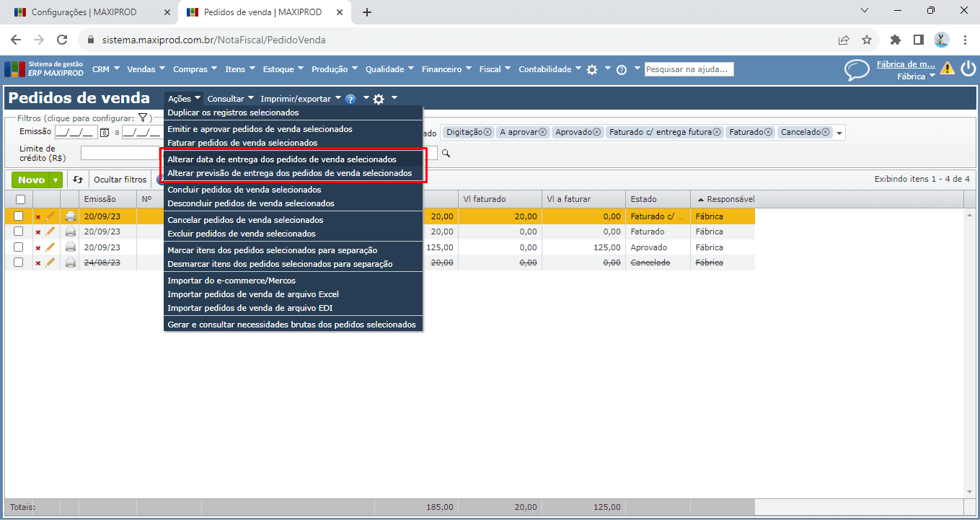Choose Duplicar os registros selecionados
Image resolution: width=980 pixels, height=520 pixels.
tap(293, 113)
